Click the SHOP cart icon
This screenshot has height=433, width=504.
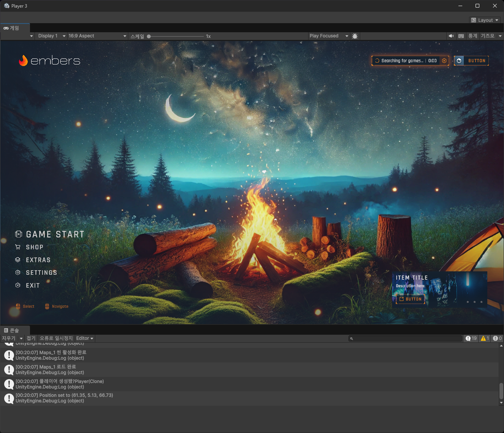pyautogui.click(x=18, y=247)
